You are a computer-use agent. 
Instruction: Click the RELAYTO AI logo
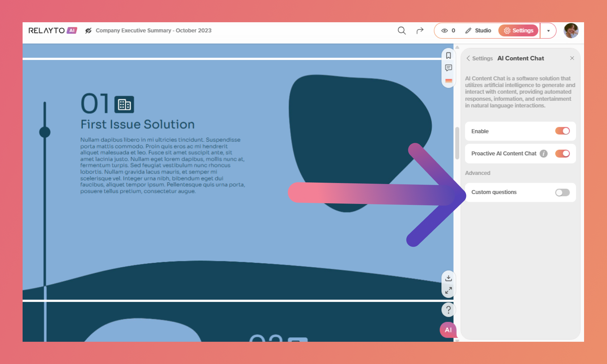53,31
